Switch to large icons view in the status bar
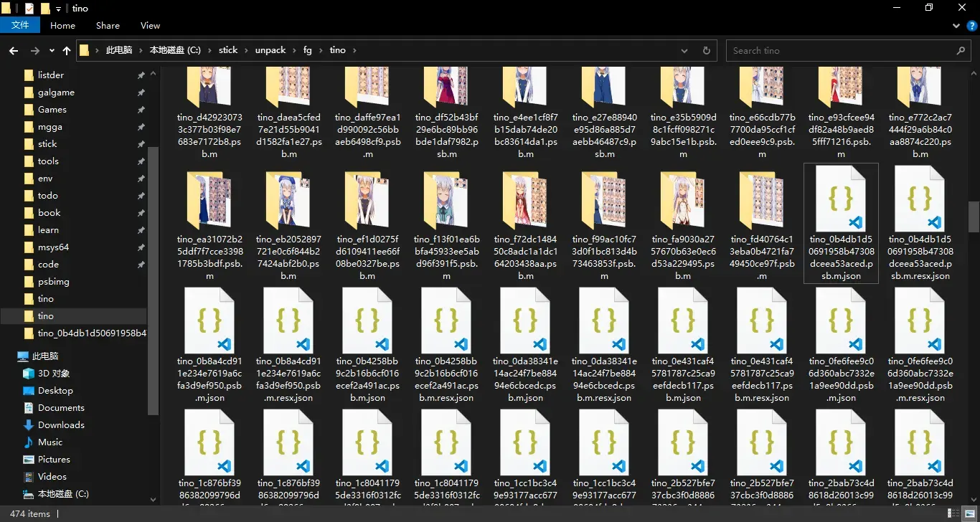The image size is (980, 522). tap(968, 513)
